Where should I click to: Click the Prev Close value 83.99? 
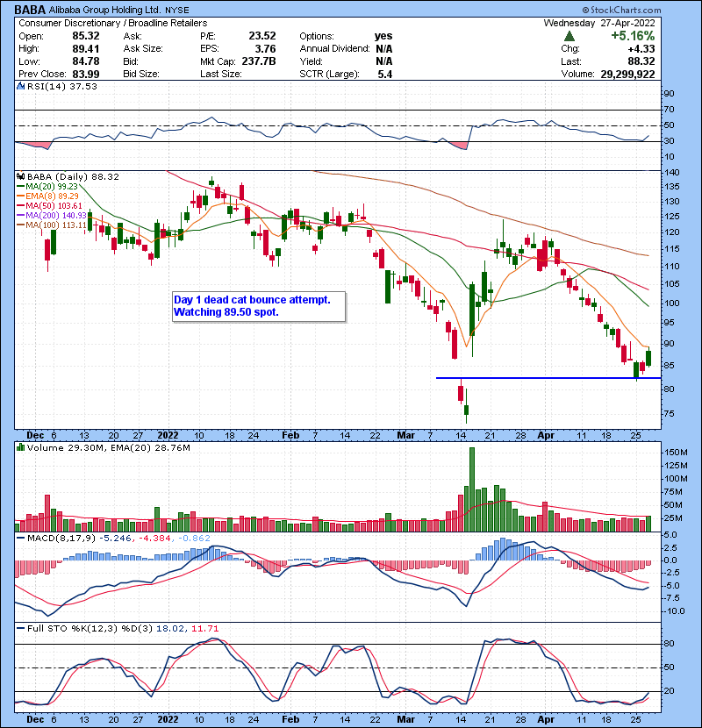coord(85,74)
